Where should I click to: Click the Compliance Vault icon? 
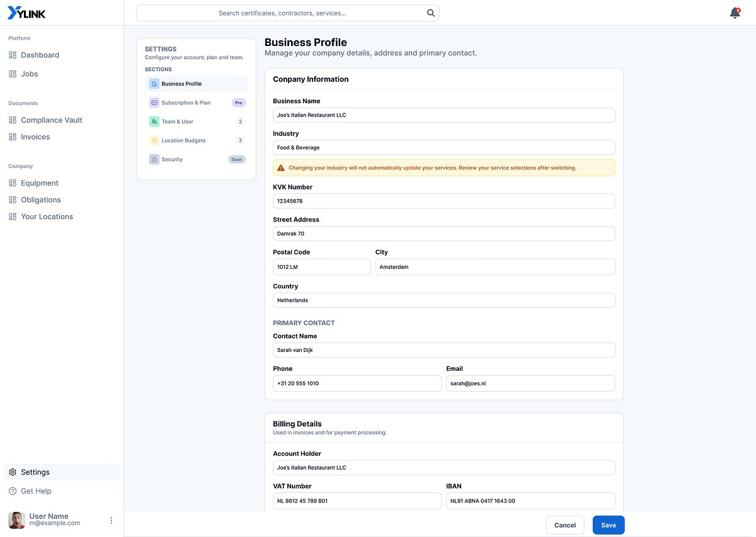(x=13, y=120)
